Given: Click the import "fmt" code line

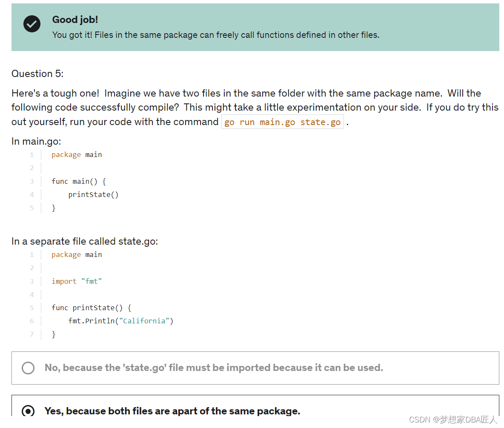Looking at the screenshot, I should coord(77,281).
